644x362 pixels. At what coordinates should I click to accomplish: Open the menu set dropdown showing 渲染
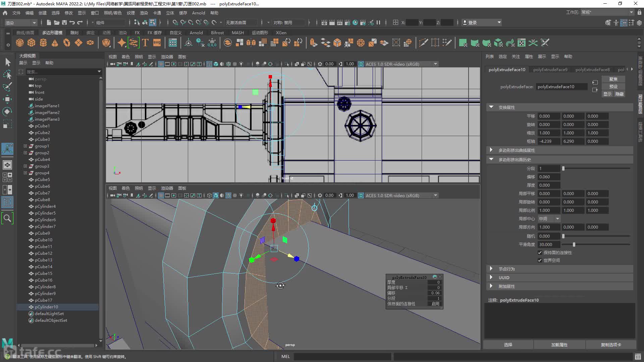tap(20, 22)
